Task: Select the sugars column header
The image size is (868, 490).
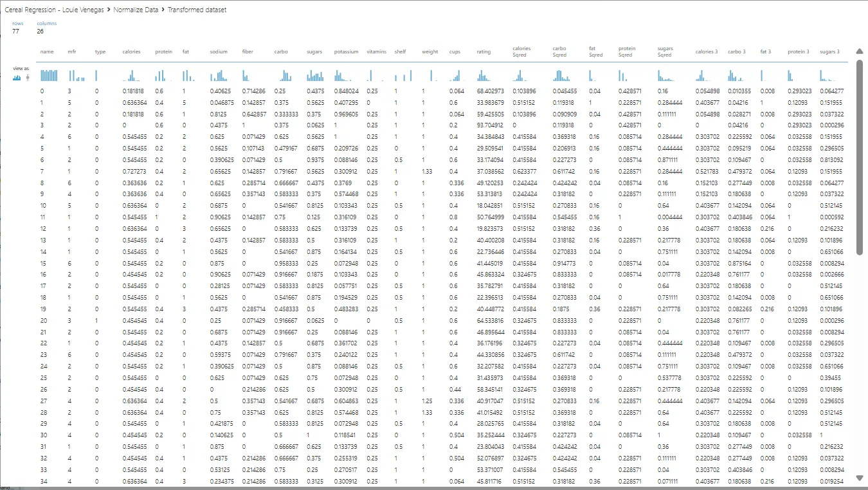Action: pyautogui.click(x=315, y=51)
